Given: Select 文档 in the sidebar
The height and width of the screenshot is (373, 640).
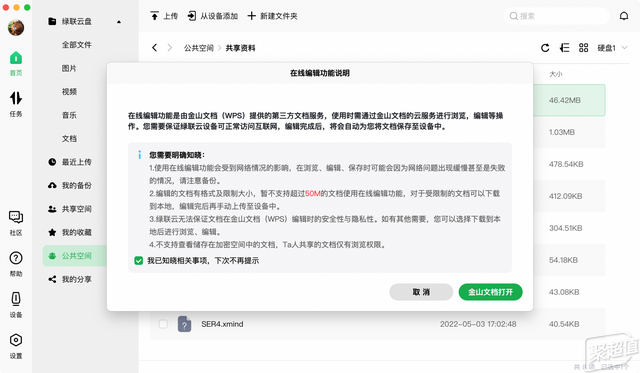Looking at the screenshot, I should point(69,138).
